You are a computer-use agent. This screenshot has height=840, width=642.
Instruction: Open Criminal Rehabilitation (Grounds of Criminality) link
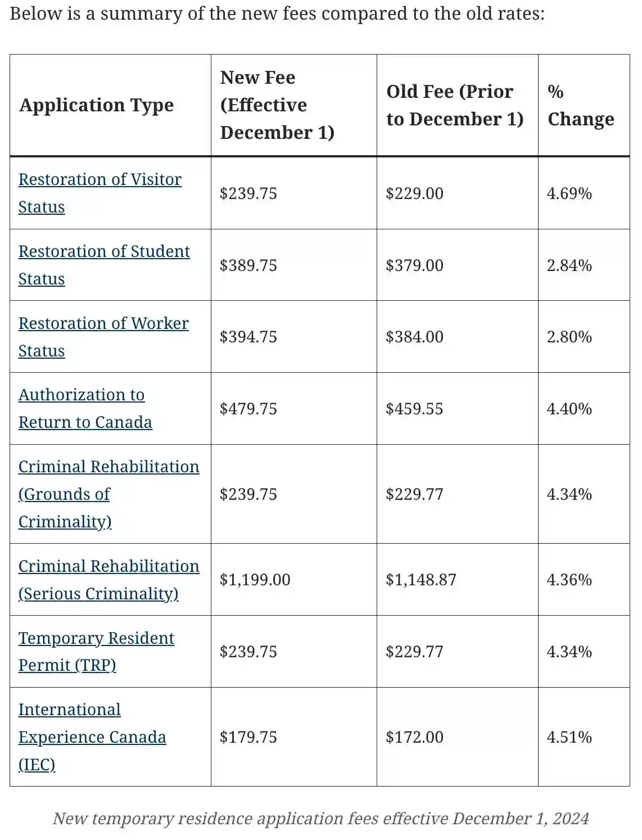tap(108, 467)
